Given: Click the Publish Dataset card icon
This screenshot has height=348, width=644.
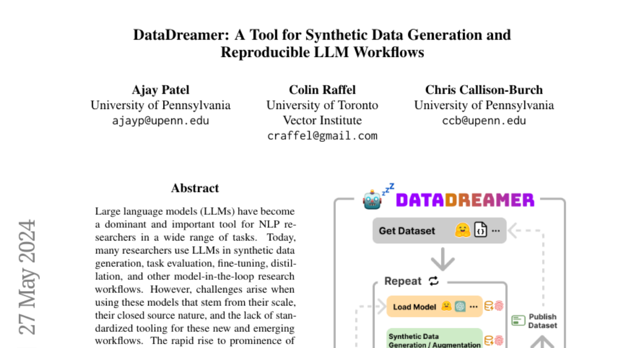Looking at the screenshot, I should [518, 321].
